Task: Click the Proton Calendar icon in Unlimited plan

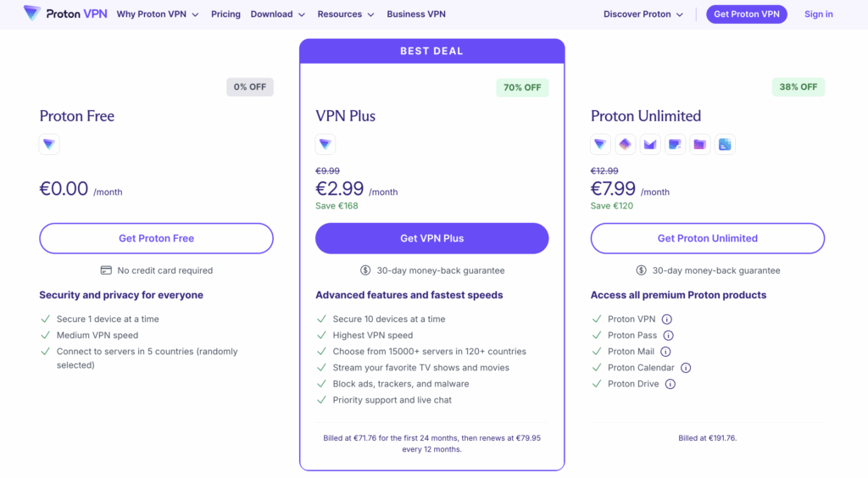Action: pos(675,144)
